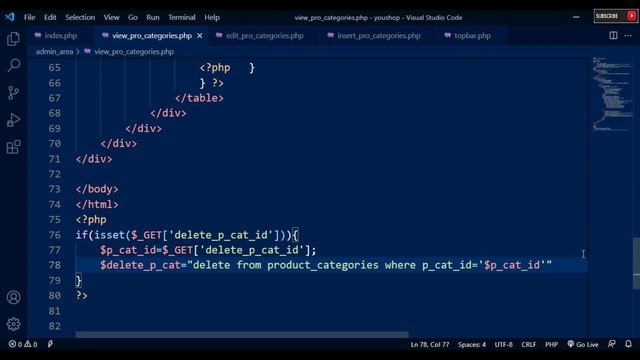Click the admin_area breadcrumb
Screen dimensions: 640x360
[x=54, y=52]
